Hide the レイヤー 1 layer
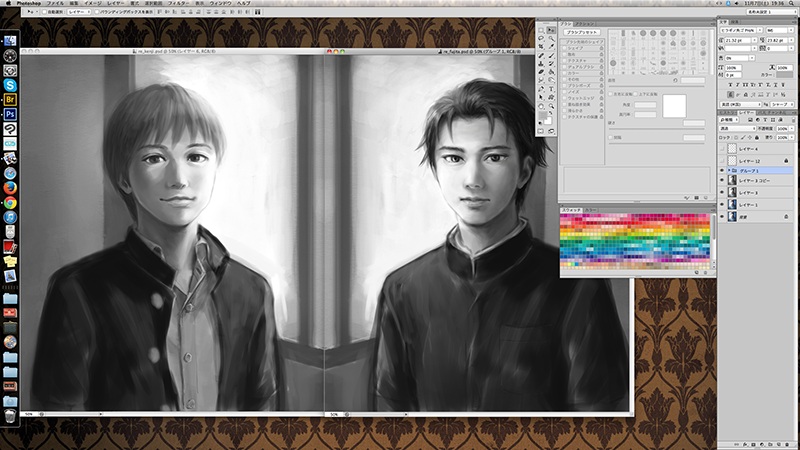 coord(722,204)
